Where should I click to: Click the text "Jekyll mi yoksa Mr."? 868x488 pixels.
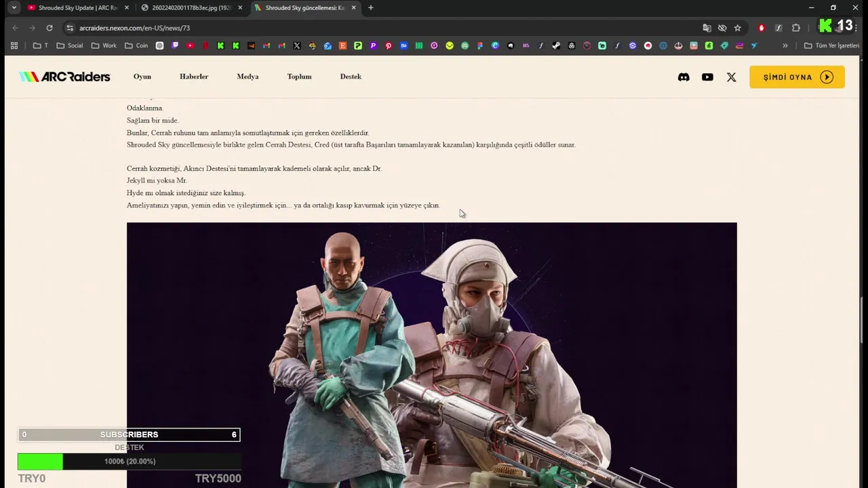click(157, 181)
